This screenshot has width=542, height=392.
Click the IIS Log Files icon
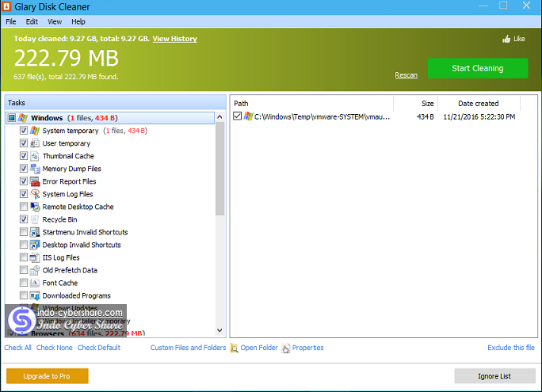(x=35, y=257)
